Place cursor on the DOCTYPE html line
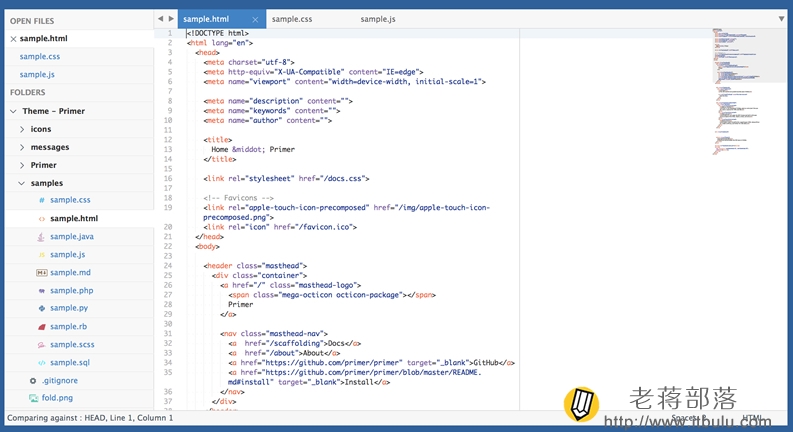 coord(217,33)
